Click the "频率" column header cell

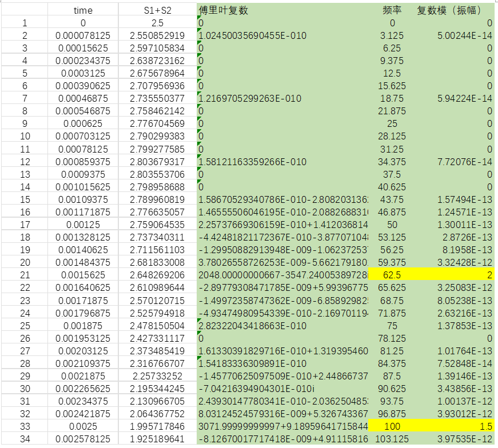pyautogui.click(x=392, y=11)
